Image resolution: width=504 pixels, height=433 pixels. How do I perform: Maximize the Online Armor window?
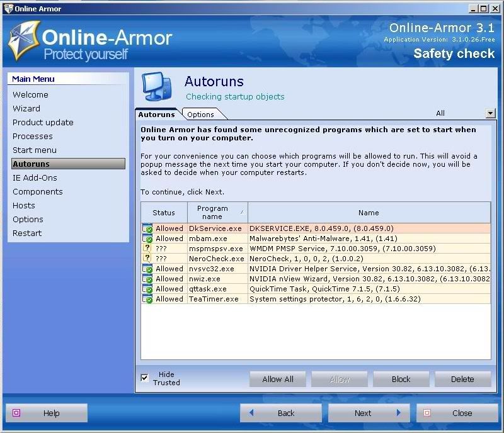tap(483, 9)
